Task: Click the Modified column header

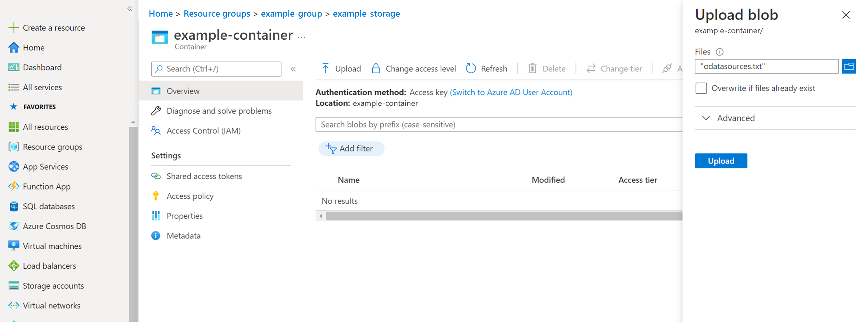Action: pos(548,180)
